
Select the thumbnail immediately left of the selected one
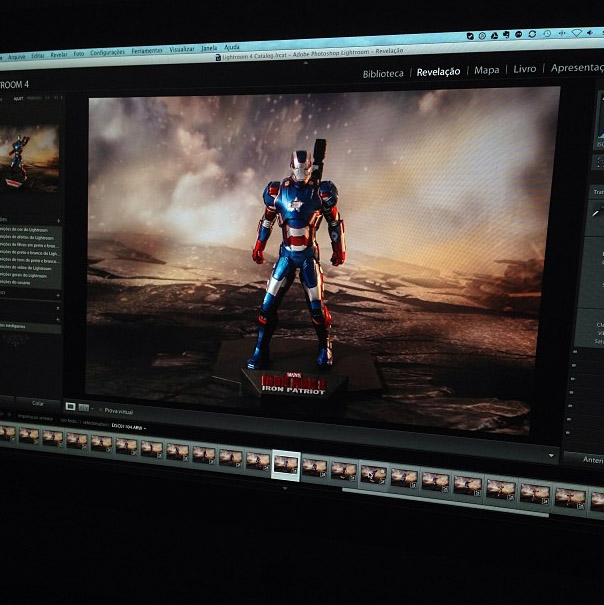(258, 461)
